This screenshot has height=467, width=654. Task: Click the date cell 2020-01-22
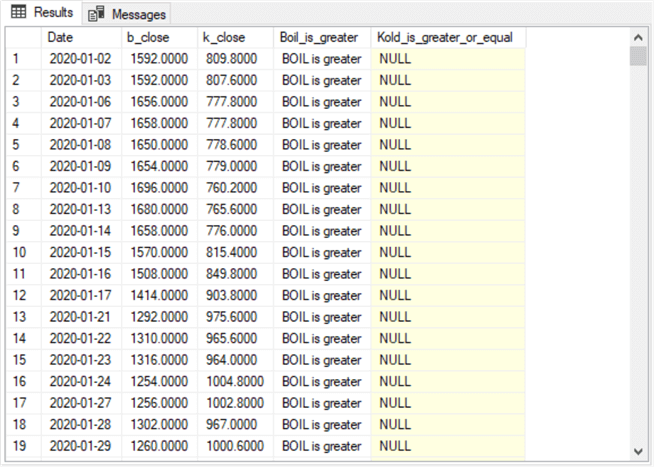tap(80, 338)
